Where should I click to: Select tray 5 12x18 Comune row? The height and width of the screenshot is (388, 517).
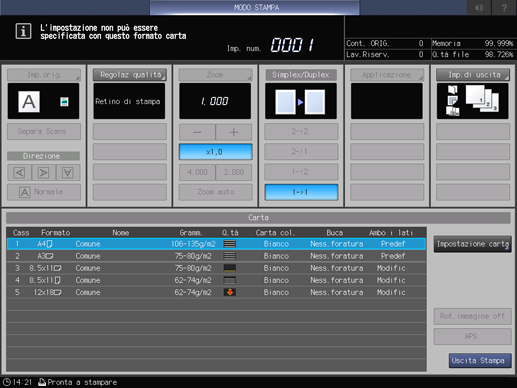point(216,292)
